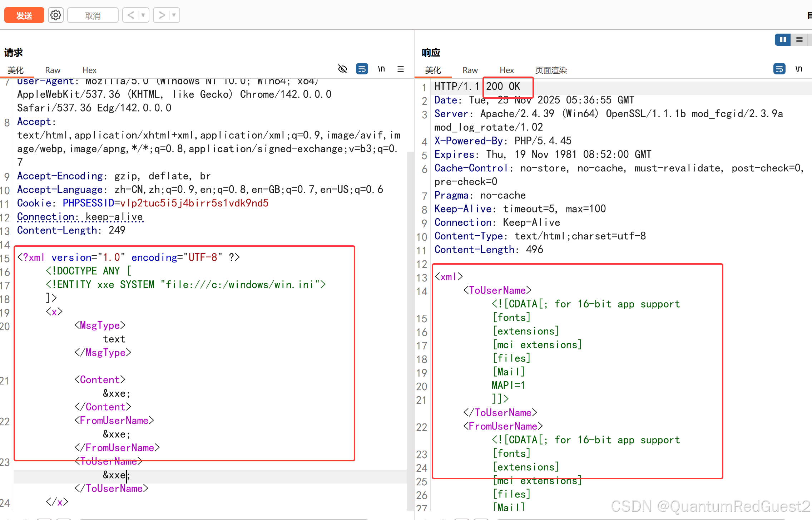Screen dimensions: 812x520
Task: Open the Repeater settings gear
Action: click(56, 15)
